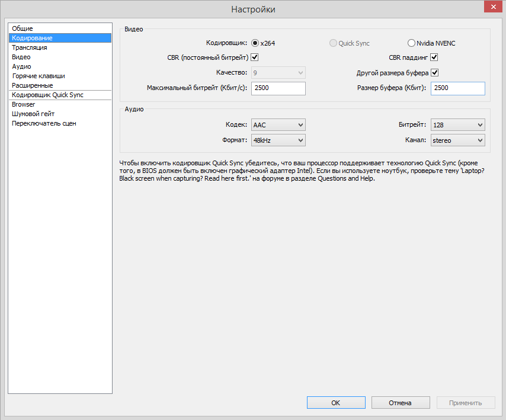Open the Формат 48kHz dropdown
506x420 pixels.
pyautogui.click(x=278, y=140)
